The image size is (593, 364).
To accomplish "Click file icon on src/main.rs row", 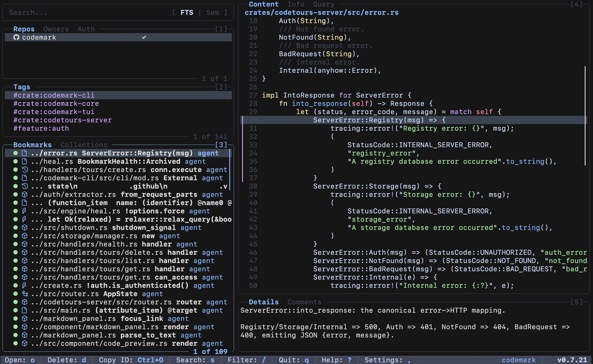I will point(25,310).
